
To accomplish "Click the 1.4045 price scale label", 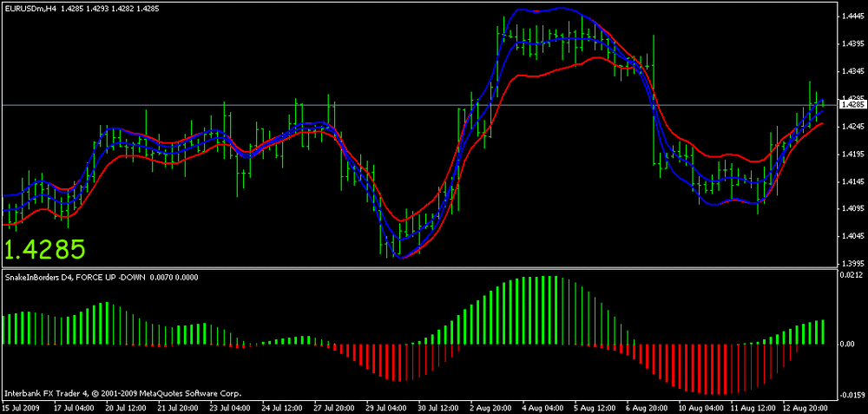I will pos(852,236).
